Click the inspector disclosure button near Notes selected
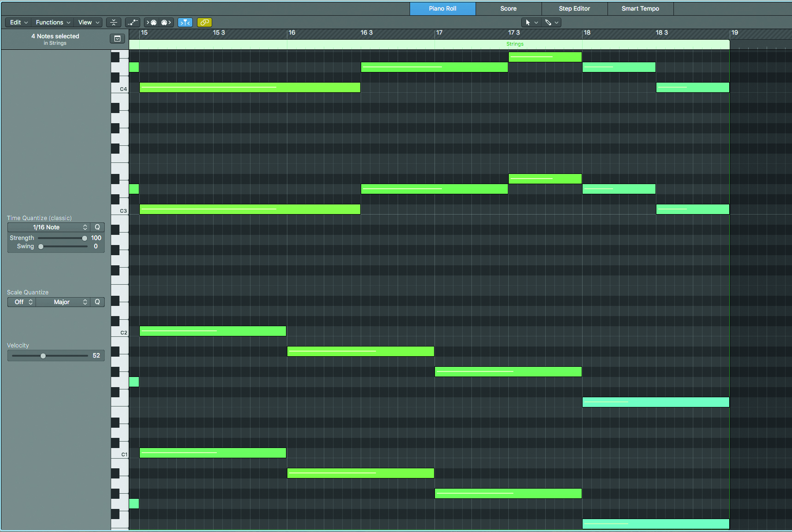792x532 pixels. pyautogui.click(x=117, y=39)
